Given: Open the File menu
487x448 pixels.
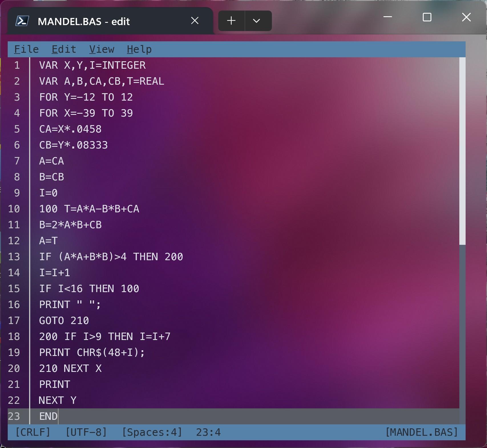Looking at the screenshot, I should click(x=26, y=49).
